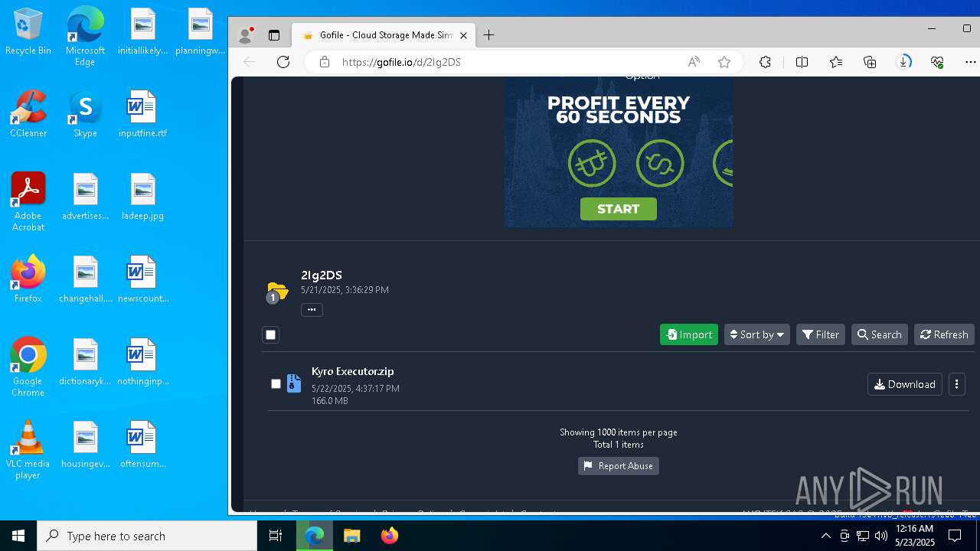The width and height of the screenshot is (980, 551).
Task: Select the nothinginp Word document on desktop
Action: pos(142,362)
